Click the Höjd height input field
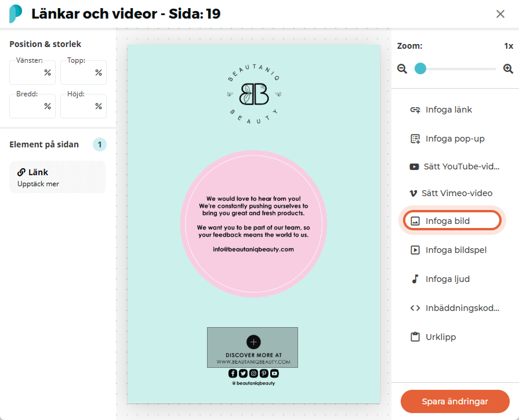Image resolution: width=519 pixels, height=420 pixels. coord(84,106)
